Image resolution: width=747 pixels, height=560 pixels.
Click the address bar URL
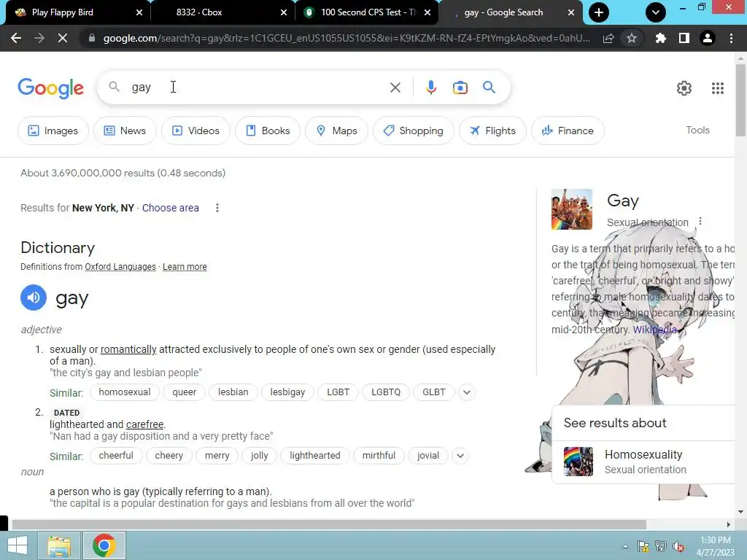coord(347,38)
